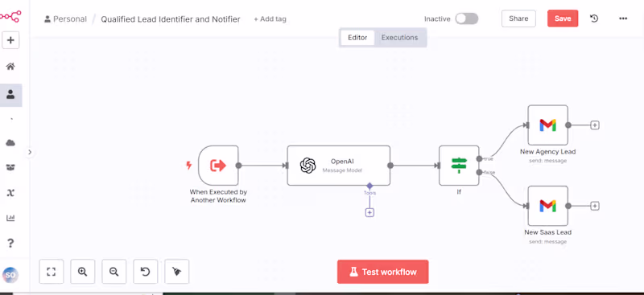Select the When Executed by Another Workflow node
This screenshot has height=295, width=644.
(218, 166)
